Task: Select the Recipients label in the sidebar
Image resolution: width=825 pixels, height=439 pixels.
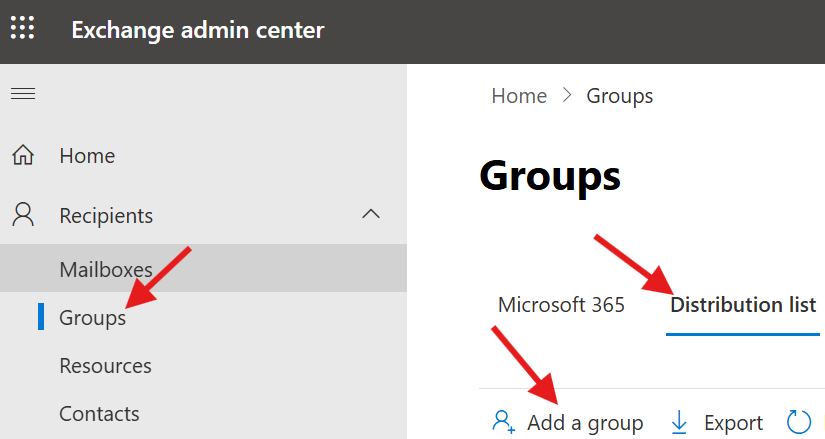Action: [106, 215]
